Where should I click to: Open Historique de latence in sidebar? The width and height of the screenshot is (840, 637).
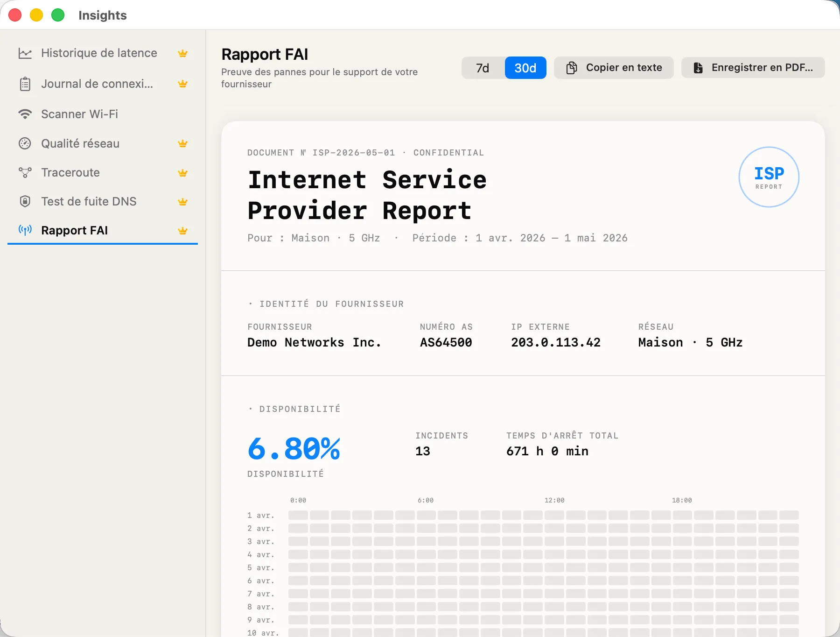(103, 53)
